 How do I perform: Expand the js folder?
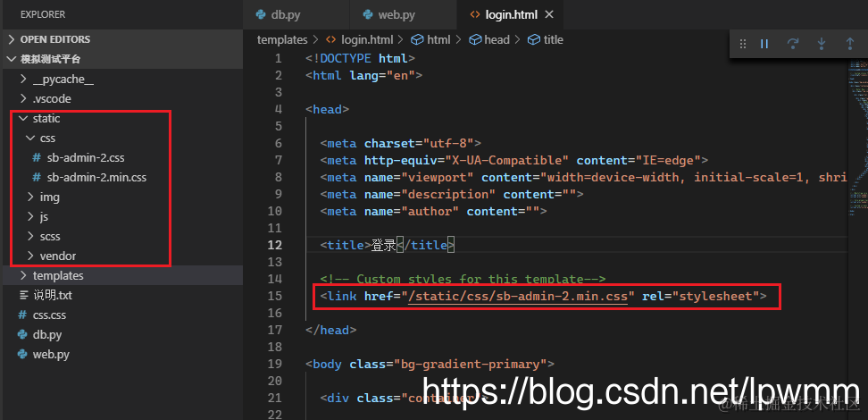tap(121, 216)
